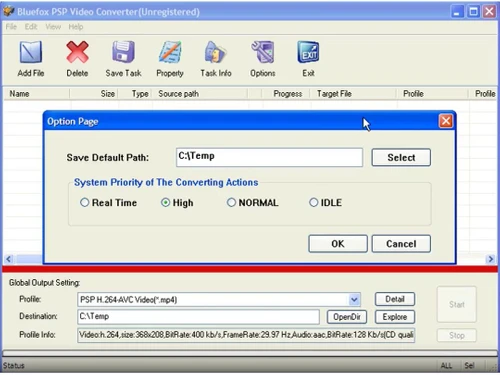Open the Help menu

[x=76, y=27]
